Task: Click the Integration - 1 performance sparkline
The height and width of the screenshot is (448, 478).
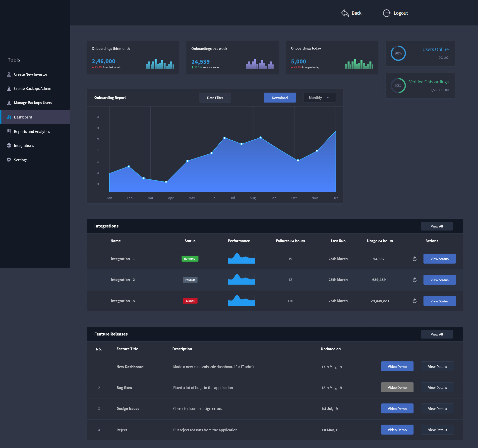Action: coord(241,259)
